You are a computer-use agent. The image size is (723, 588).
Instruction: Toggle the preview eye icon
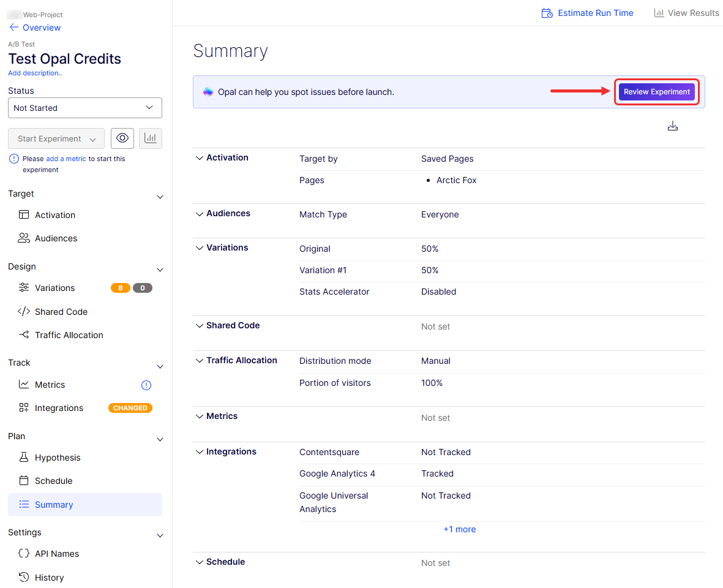coord(122,138)
